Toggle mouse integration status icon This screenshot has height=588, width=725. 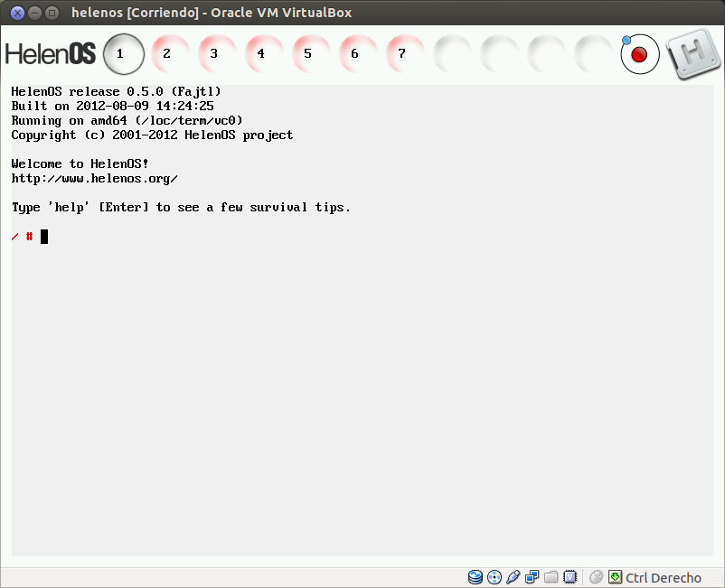click(x=596, y=576)
